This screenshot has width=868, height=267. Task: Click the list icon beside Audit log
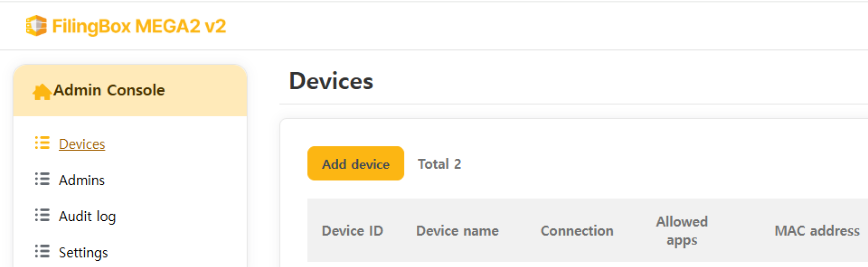[42, 216]
